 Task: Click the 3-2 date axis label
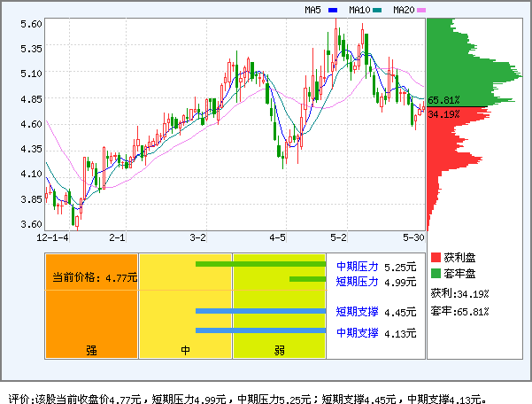click(197, 237)
